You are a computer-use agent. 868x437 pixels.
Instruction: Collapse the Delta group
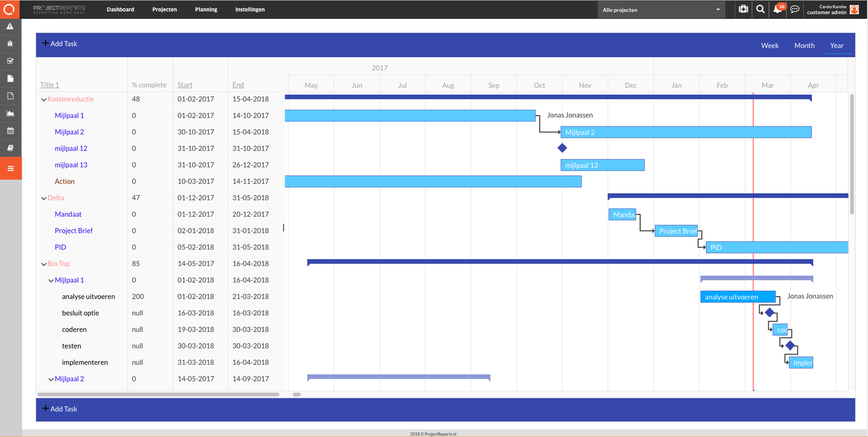43,198
